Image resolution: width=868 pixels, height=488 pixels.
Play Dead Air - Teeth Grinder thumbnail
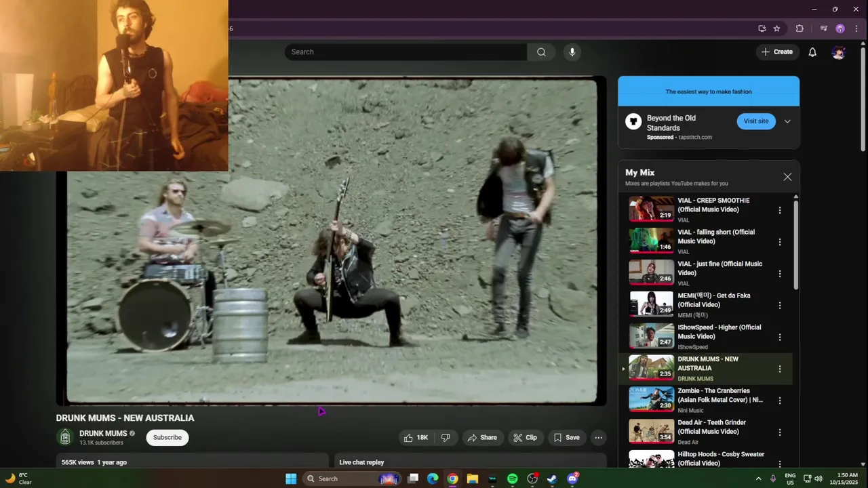(x=651, y=432)
